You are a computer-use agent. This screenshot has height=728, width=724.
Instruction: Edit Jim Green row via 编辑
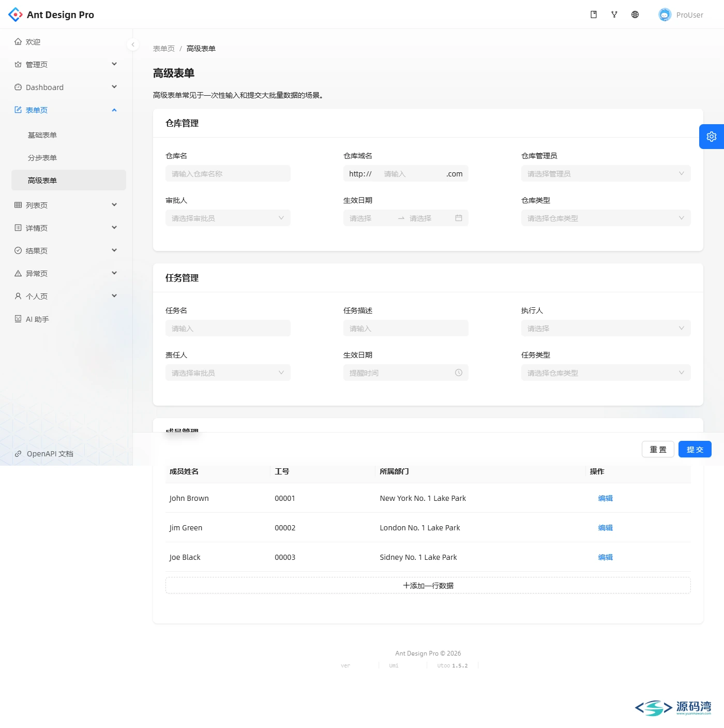pyautogui.click(x=606, y=527)
